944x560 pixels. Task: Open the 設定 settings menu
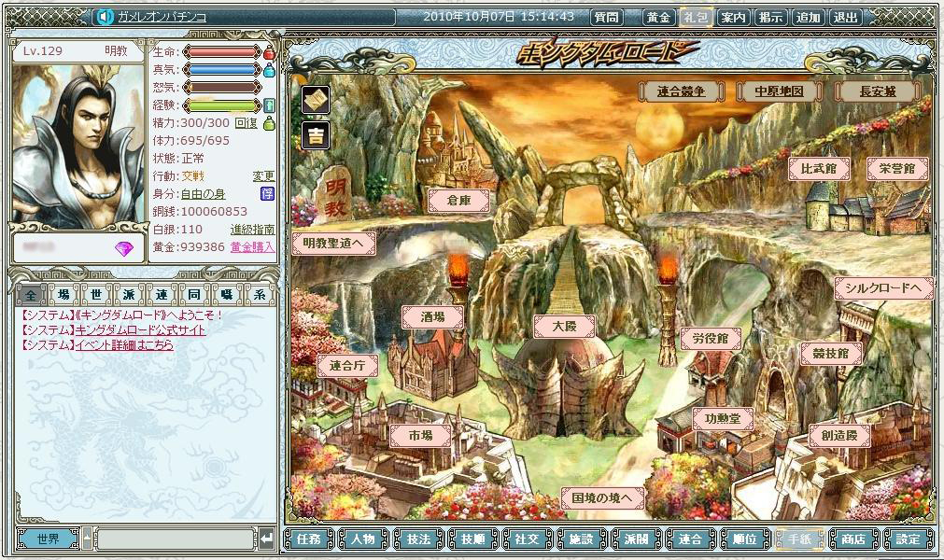coord(908,539)
